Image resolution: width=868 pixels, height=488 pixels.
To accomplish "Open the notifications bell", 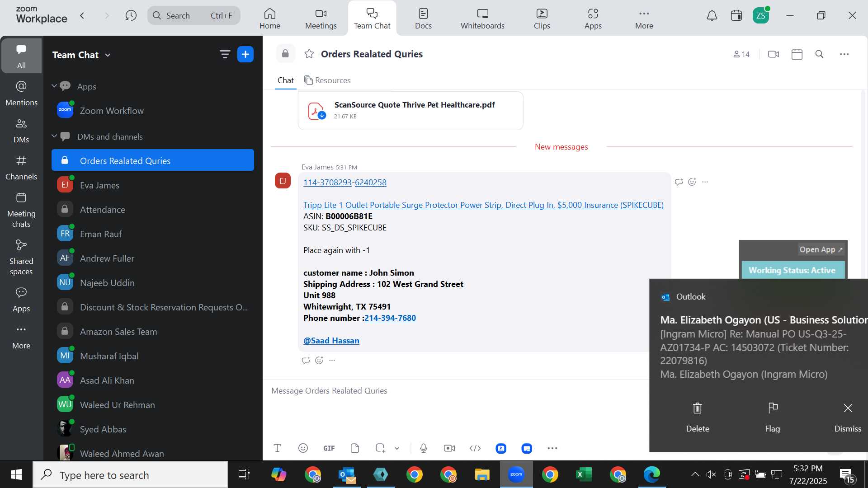I will click(x=712, y=16).
